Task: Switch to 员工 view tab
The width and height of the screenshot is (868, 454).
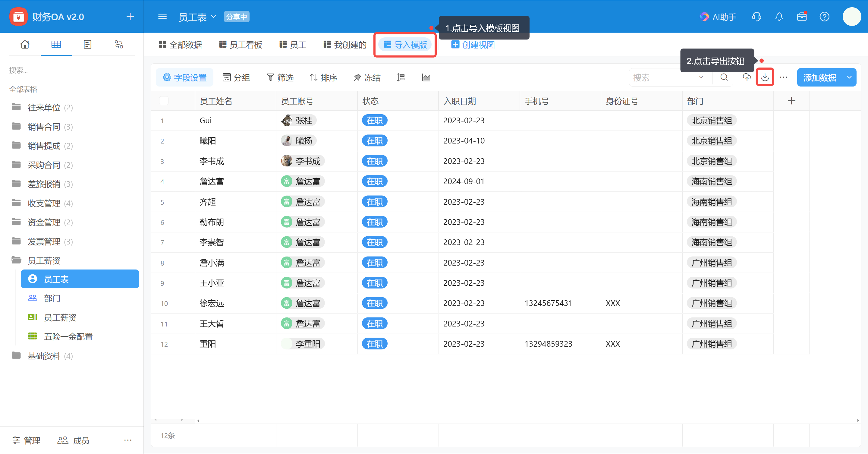Action: [293, 45]
